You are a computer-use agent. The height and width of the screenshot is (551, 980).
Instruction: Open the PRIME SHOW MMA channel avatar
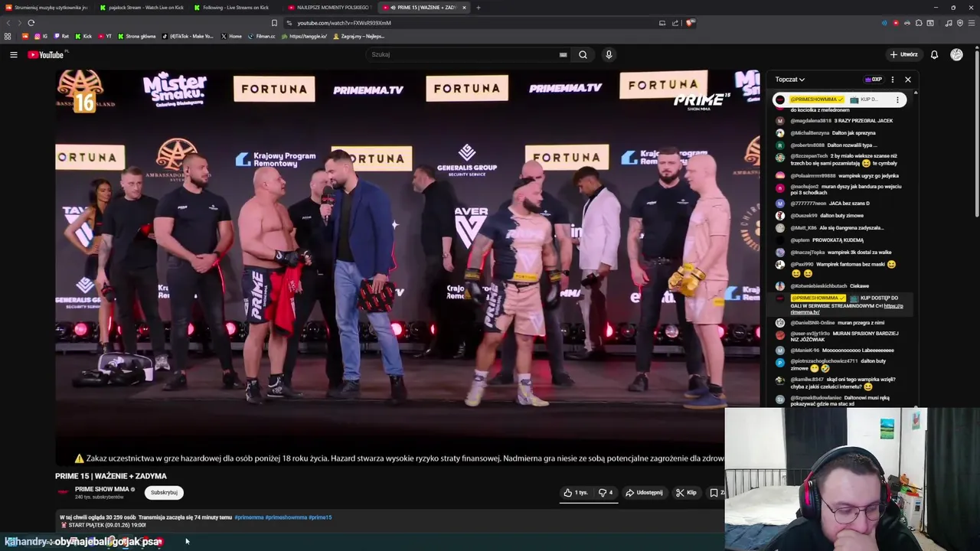[x=63, y=492]
